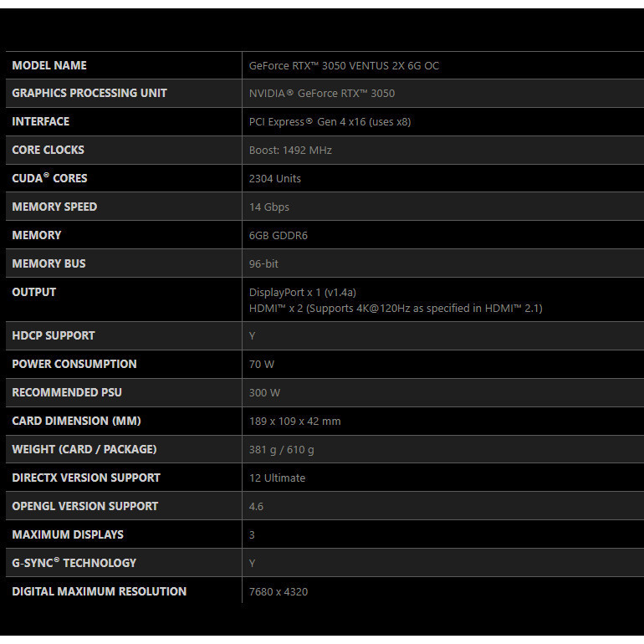Click the 6GB GDDR6 memory value
644x644 pixels.
pos(279,235)
